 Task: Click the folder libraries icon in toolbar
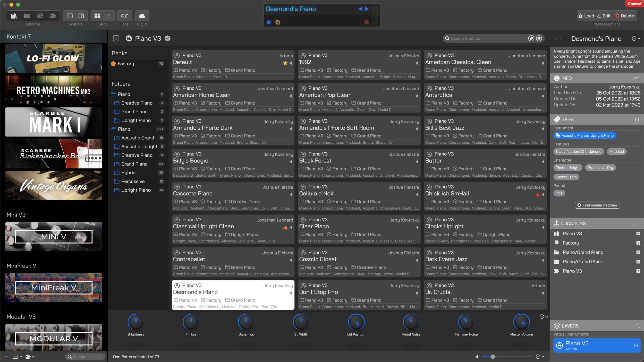27,16
